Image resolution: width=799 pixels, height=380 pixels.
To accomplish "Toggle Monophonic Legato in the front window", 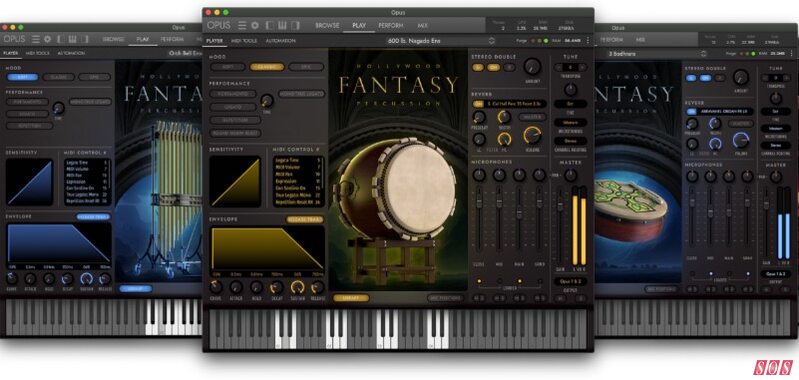I will (302, 94).
